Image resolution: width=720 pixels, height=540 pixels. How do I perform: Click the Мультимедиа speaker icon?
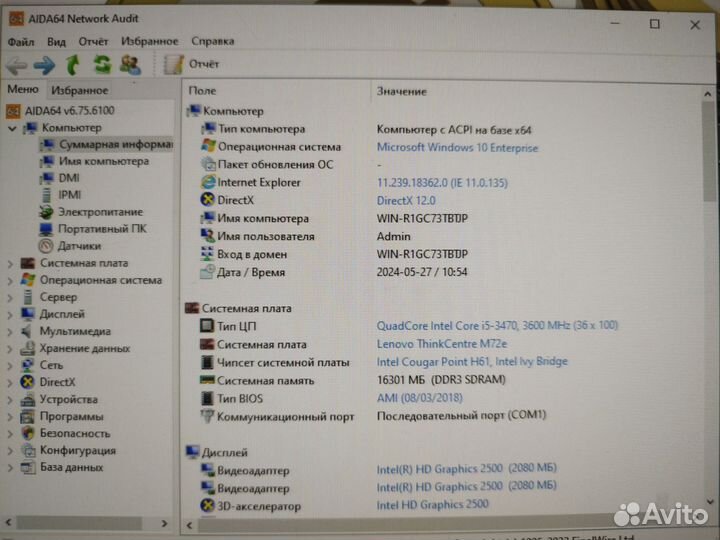[27, 332]
